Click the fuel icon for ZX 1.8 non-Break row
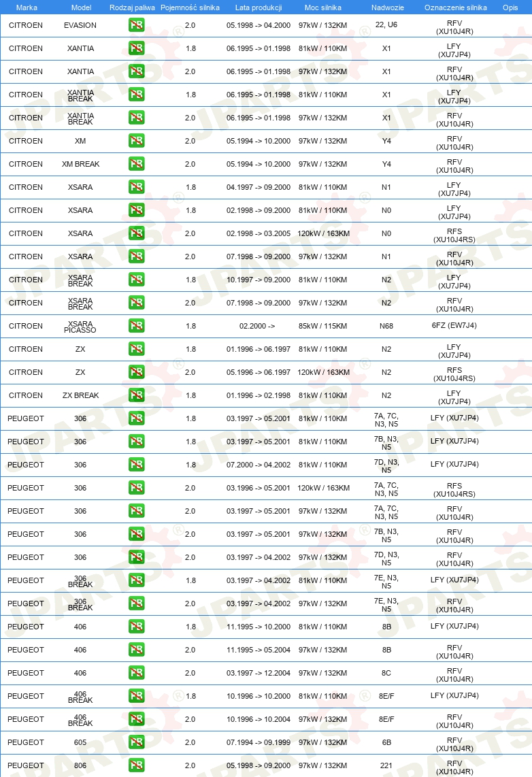 coord(136,349)
